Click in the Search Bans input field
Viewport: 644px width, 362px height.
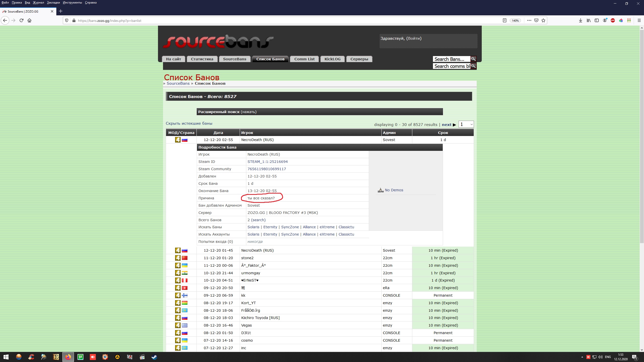(451, 59)
